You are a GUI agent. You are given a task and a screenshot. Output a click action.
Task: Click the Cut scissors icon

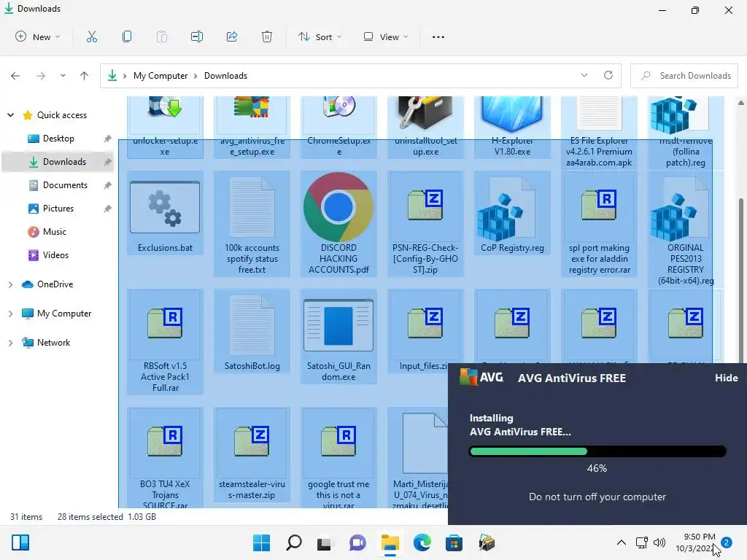pos(91,36)
